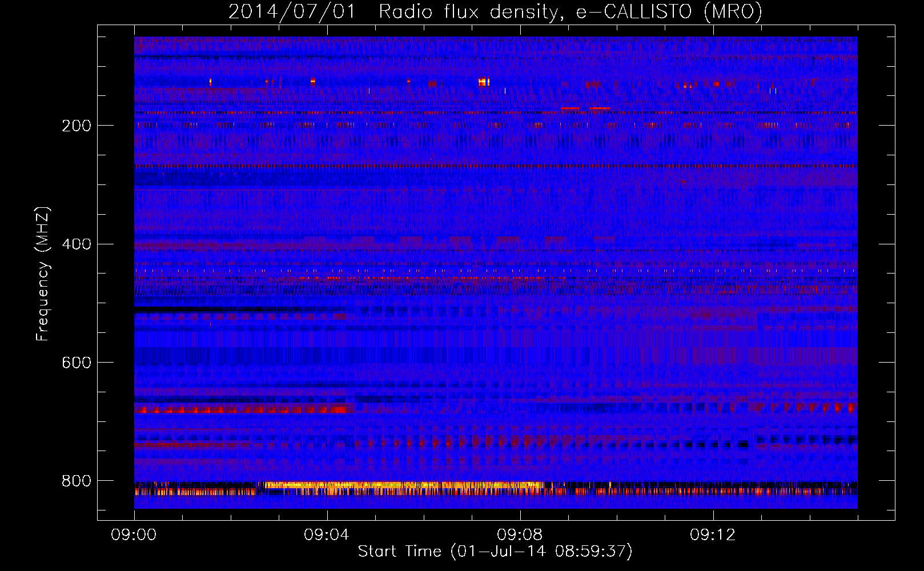Screen dimensions: 924x571
Task: Click the 09:04 time tick label
Action: point(327,535)
